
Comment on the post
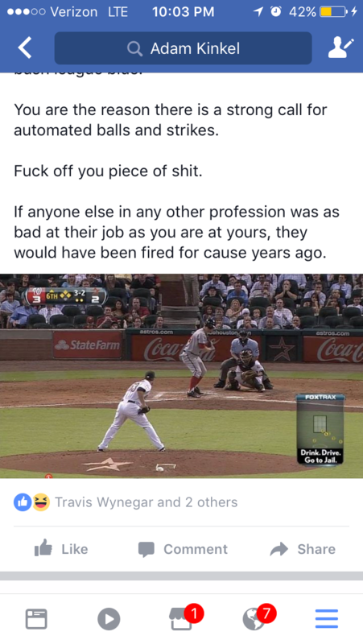point(183,549)
